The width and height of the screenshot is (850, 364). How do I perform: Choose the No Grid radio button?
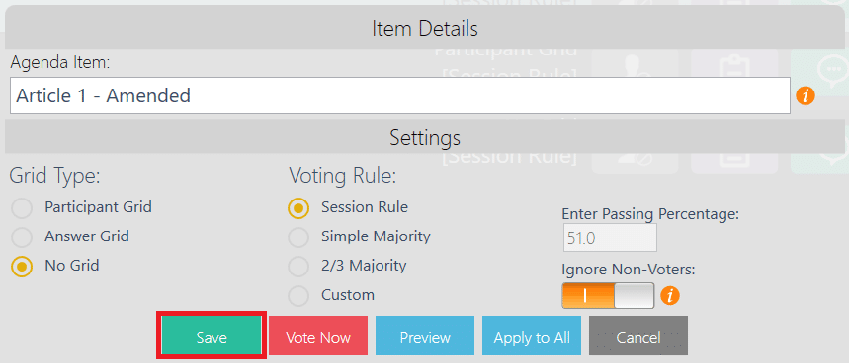coord(22,266)
